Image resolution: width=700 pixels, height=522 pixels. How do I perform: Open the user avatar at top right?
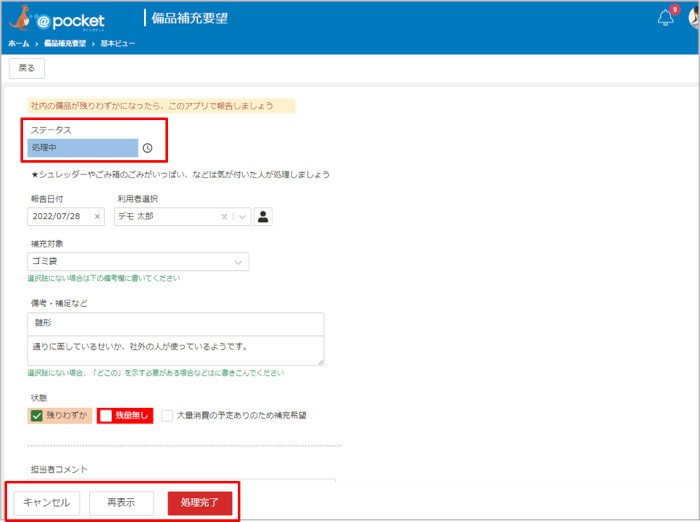(695, 18)
